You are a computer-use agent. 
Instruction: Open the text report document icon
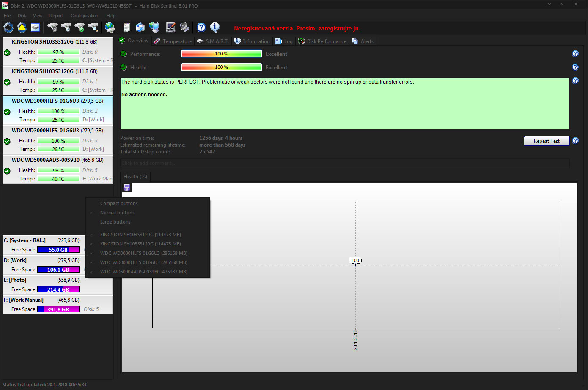(x=126, y=27)
